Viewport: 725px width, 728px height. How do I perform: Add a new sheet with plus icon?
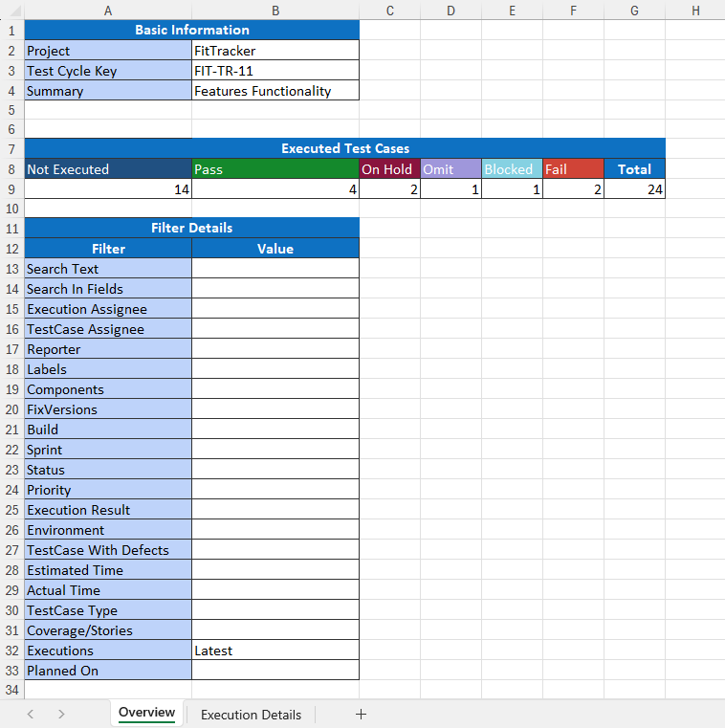click(x=361, y=714)
